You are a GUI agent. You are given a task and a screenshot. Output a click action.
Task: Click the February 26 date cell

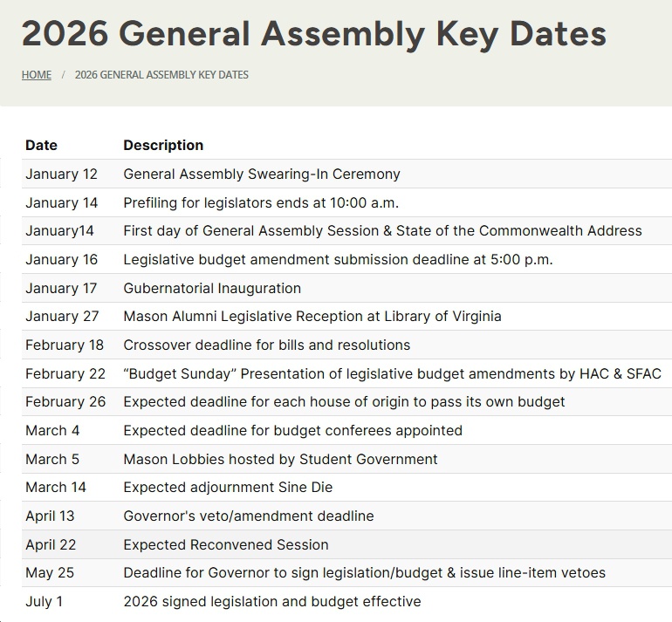click(65, 402)
